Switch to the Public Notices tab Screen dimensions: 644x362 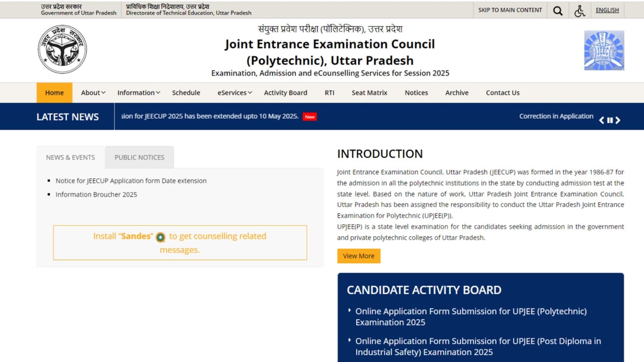[x=139, y=157]
